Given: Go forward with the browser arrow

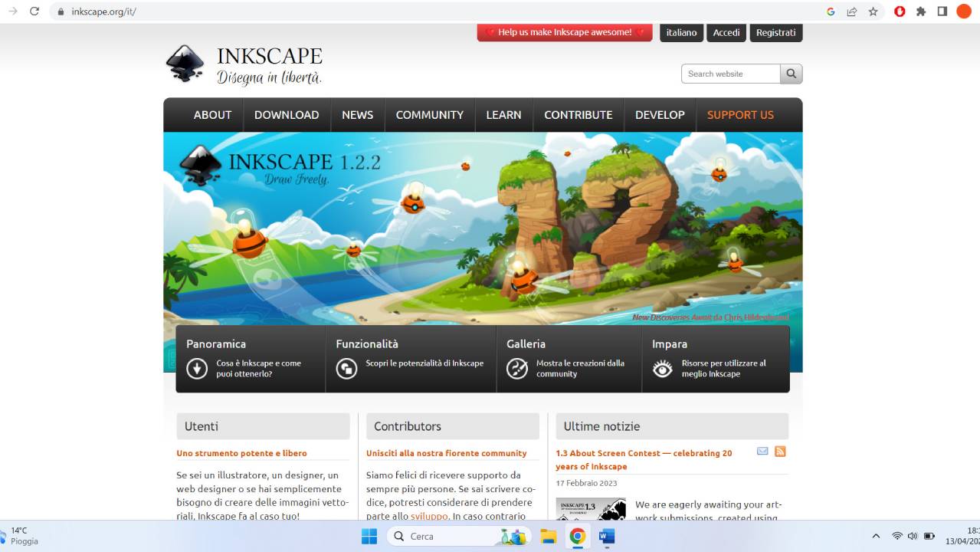Looking at the screenshot, I should [x=12, y=11].
